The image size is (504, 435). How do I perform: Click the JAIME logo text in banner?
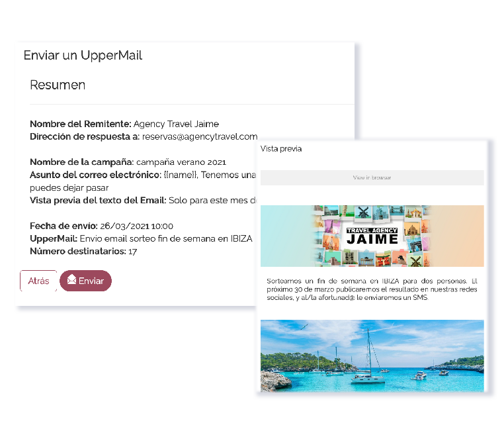(x=372, y=239)
